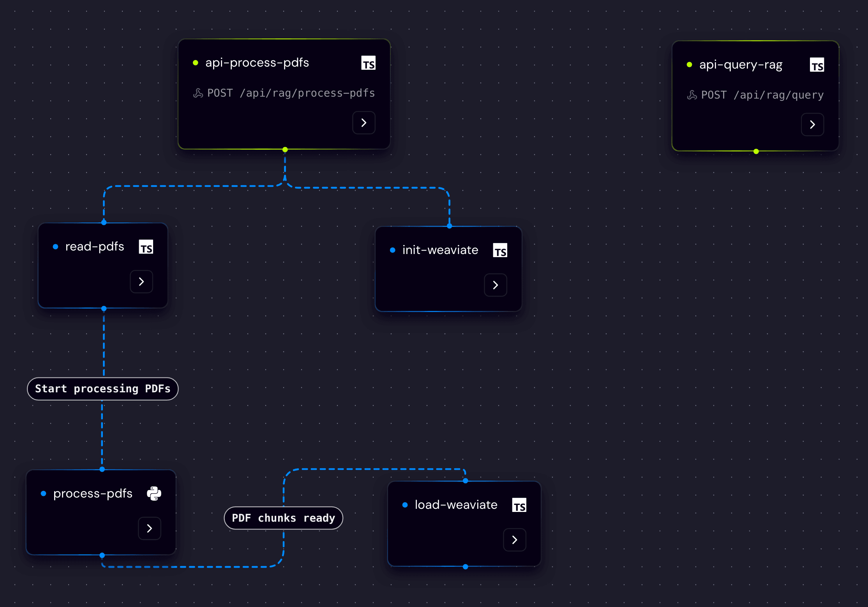Open read-pdfs node chevron button

(x=141, y=282)
